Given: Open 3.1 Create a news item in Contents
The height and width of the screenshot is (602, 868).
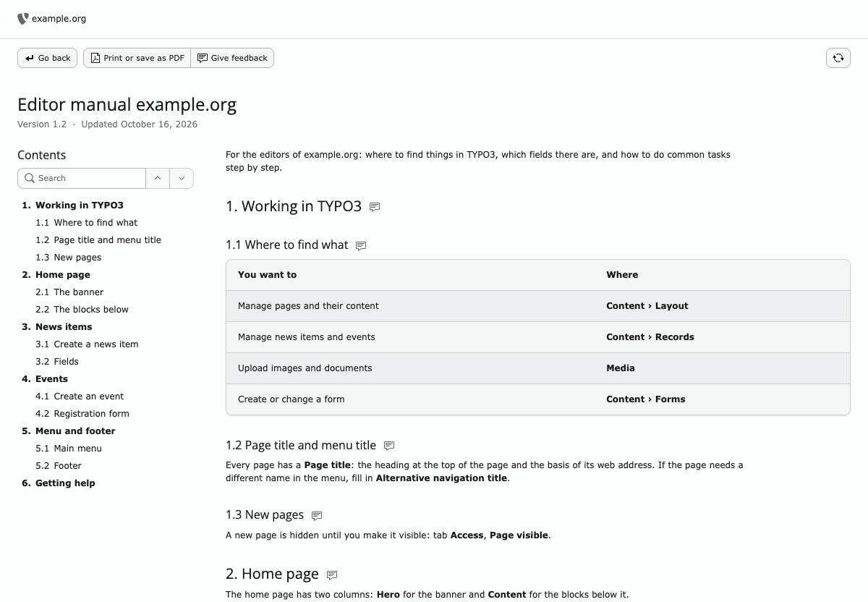Looking at the screenshot, I should pyautogui.click(x=87, y=344).
